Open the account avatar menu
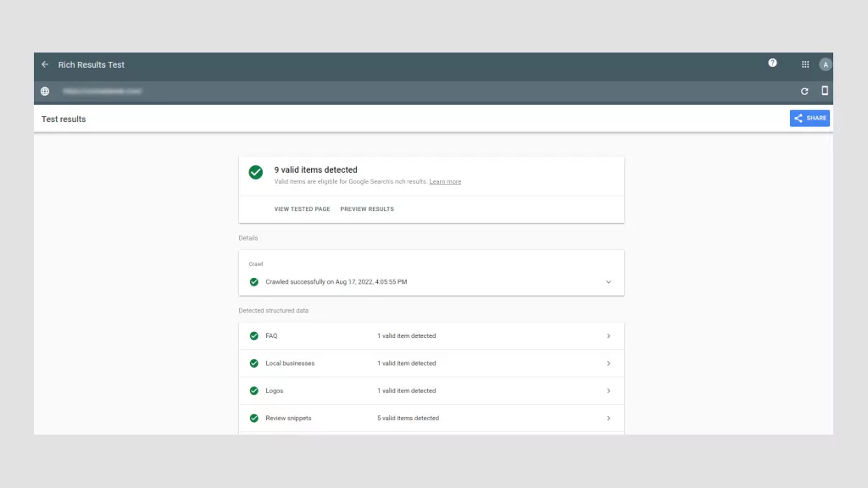 [826, 64]
